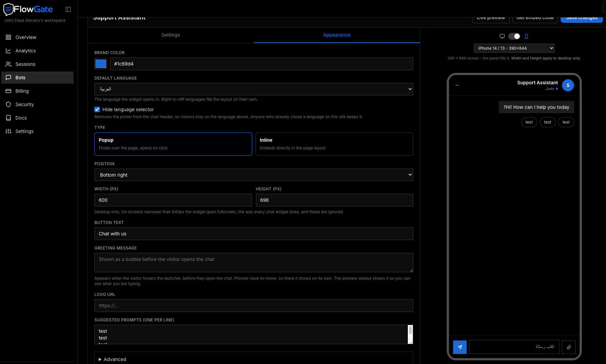The height and width of the screenshot is (364, 606).
Task: Collapse the sidebar with the panel icon
Action: (x=68, y=9)
